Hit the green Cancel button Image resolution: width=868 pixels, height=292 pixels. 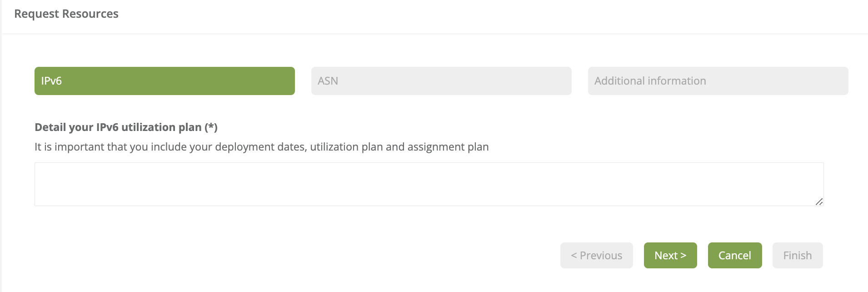(734, 256)
